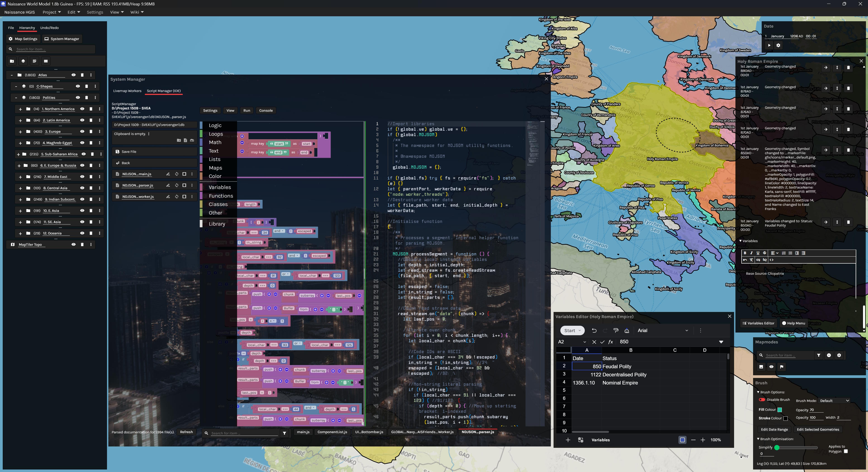This screenshot has height=472, width=868.
Task: Undo in the Variables Editor spreadsheet toolbar
Action: pyautogui.click(x=594, y=330)
